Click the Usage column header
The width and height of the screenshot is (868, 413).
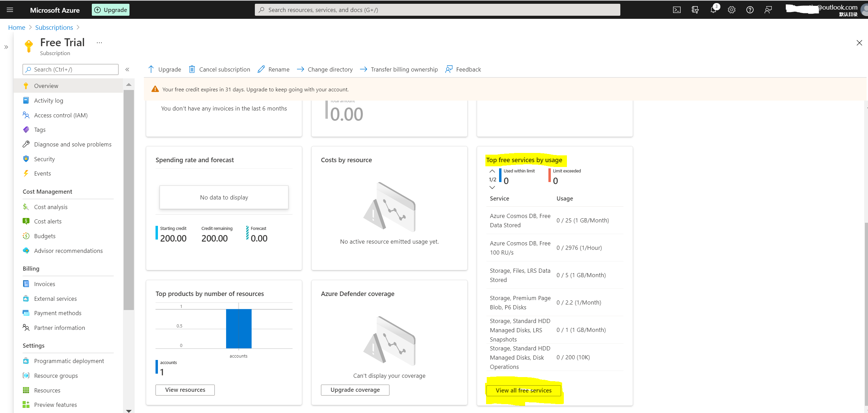pos(565,198)
